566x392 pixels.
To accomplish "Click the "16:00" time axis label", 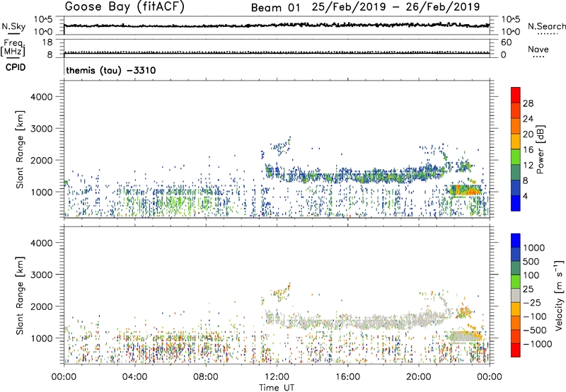I will click(347, 377).
